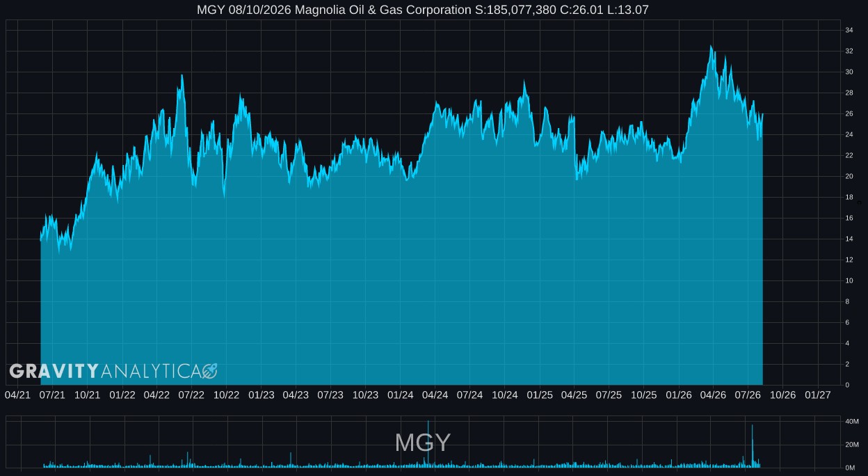Click the volume axis label 0M

pyautogui.click(x=850, y=468)
